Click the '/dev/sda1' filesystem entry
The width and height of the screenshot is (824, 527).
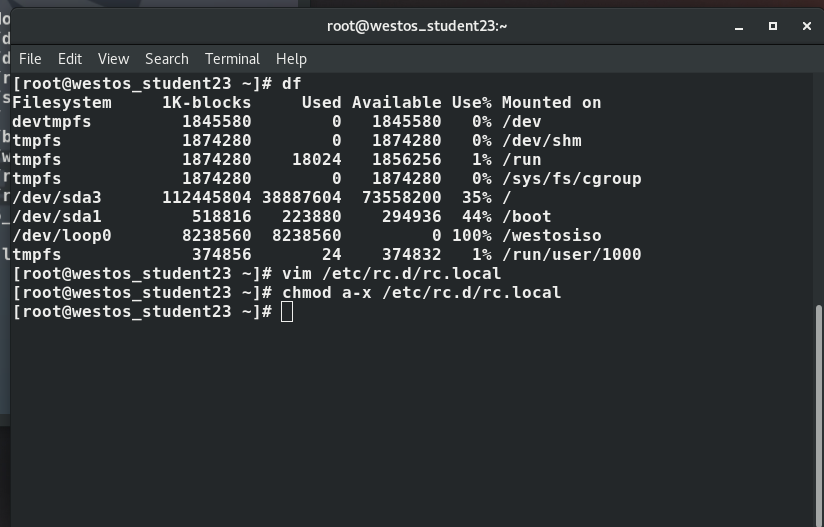(57, 216)
